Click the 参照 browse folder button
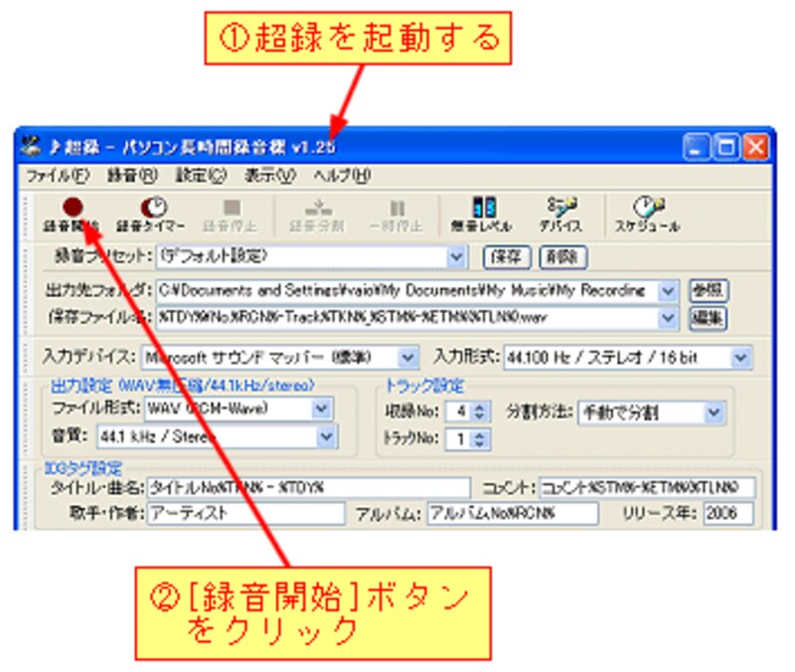Image resolution: width=795 pixels, height=672 pixels. coord(709,290)
